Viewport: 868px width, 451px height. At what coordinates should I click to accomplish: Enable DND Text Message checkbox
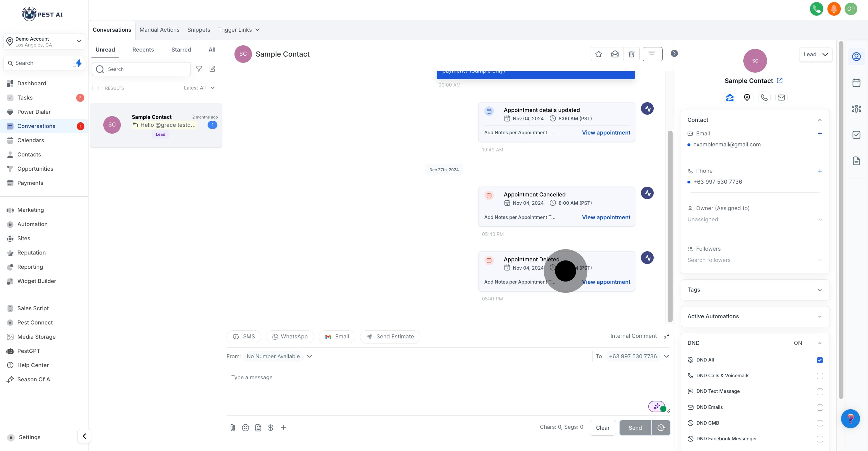click(x=819, y=392)
